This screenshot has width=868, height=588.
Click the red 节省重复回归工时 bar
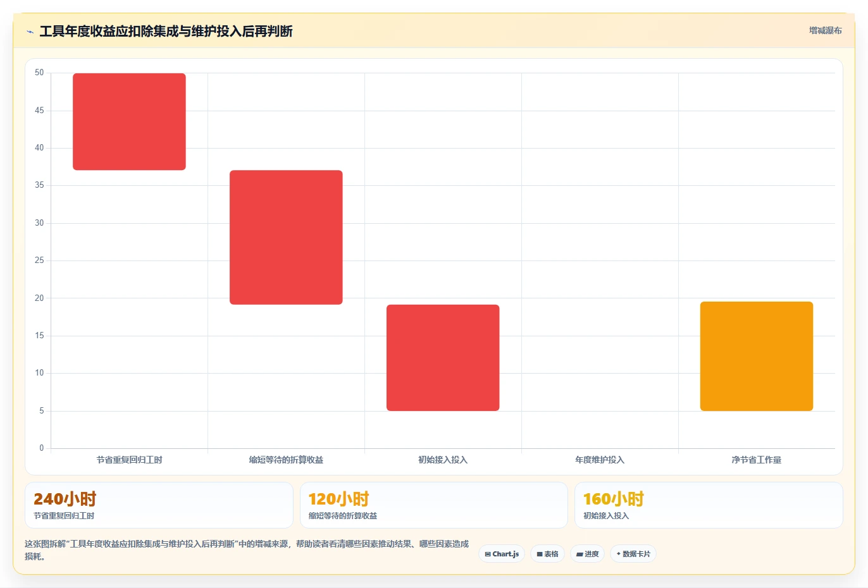[x=129, y=121]
